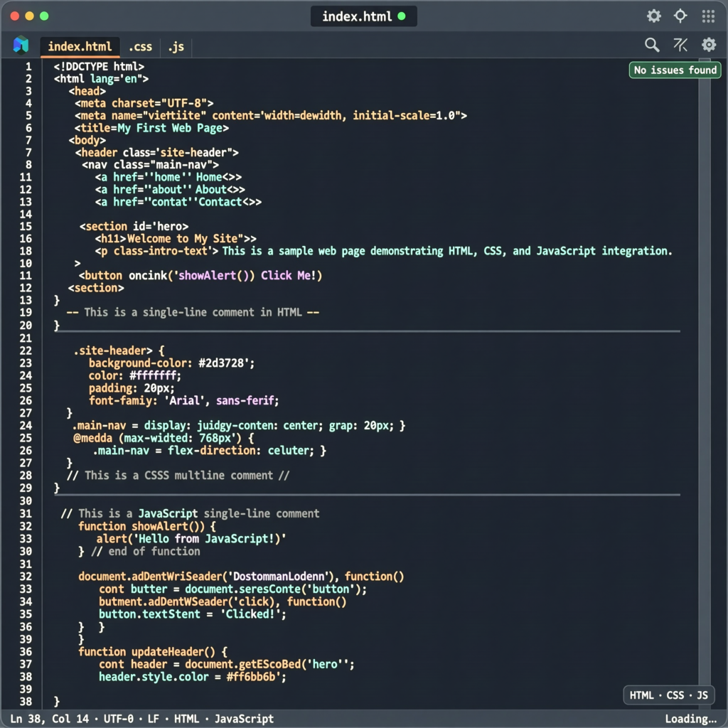
Task: Click the settings gear in the title bar
Action: click(654, 16)
